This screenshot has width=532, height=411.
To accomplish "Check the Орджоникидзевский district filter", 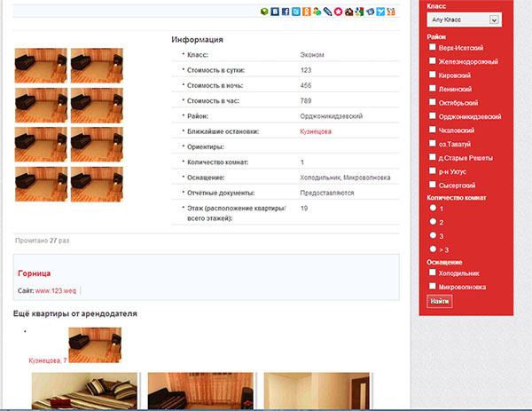I will [433, 115].
